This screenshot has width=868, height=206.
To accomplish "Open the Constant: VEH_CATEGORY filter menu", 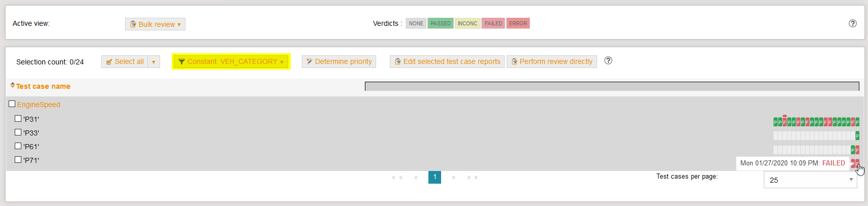I will pyautogui.click(x=231, y=61).
